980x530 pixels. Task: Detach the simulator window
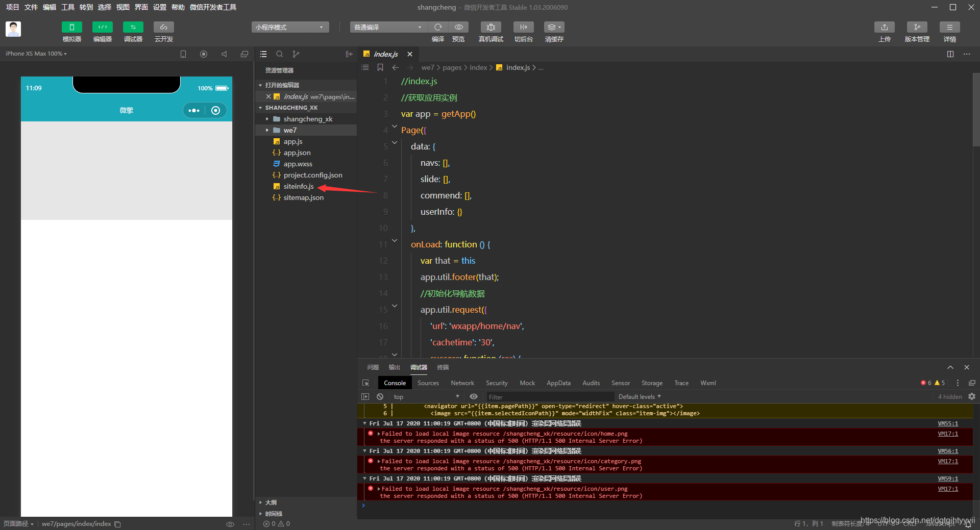click(244, 54)
